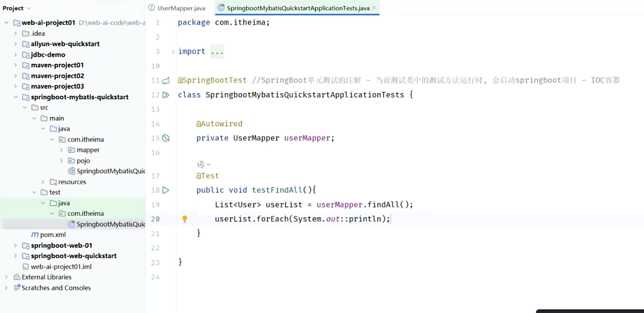Click the Spring bean gutter icon on line 11
This screenshot has width=644, height=313.
coord(166,80)
